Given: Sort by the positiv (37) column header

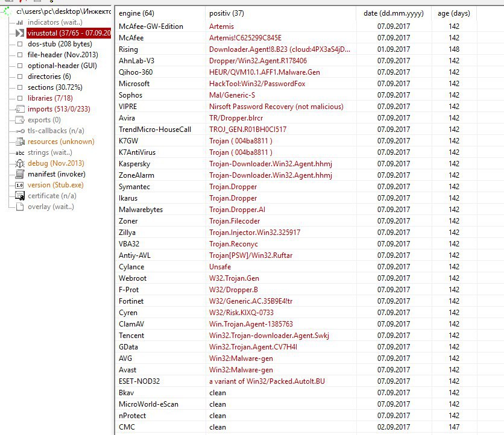Looking at the screenshot, I should click(x=280, y=13).
